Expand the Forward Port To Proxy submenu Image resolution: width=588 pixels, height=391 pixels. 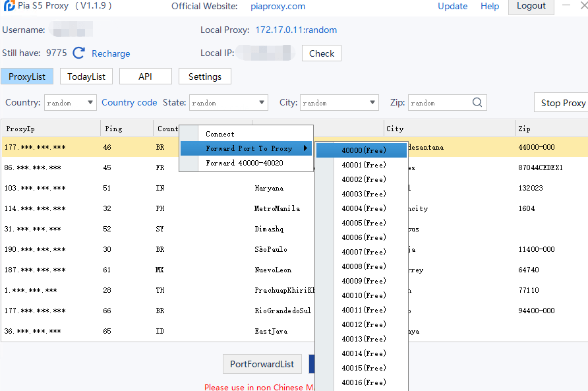[x=246, y=148]
